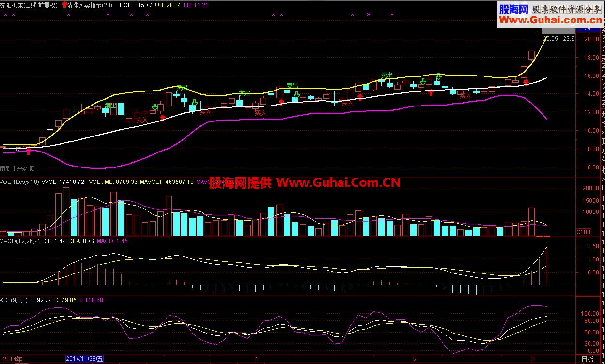Screen dimensions: 605x364
Task: Click the month 3 marker on time axis
Action: (533, 359)
